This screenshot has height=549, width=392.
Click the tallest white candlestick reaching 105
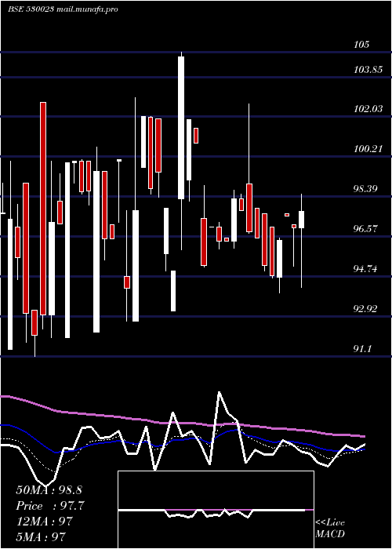coord(181,128)
